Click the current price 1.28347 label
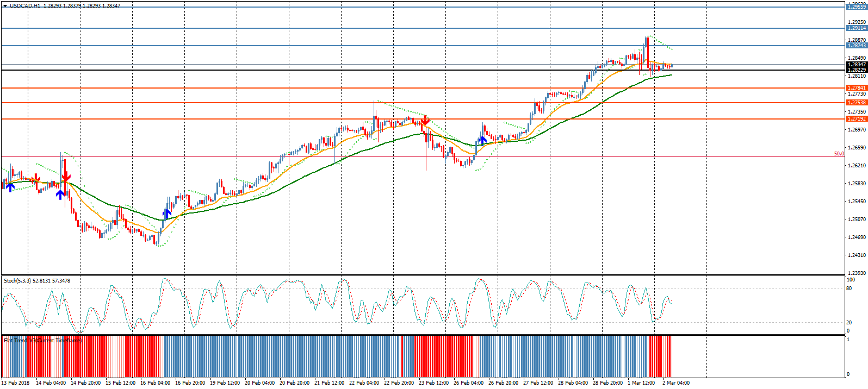Screen dimensions: 868x389 click(856, 65)
